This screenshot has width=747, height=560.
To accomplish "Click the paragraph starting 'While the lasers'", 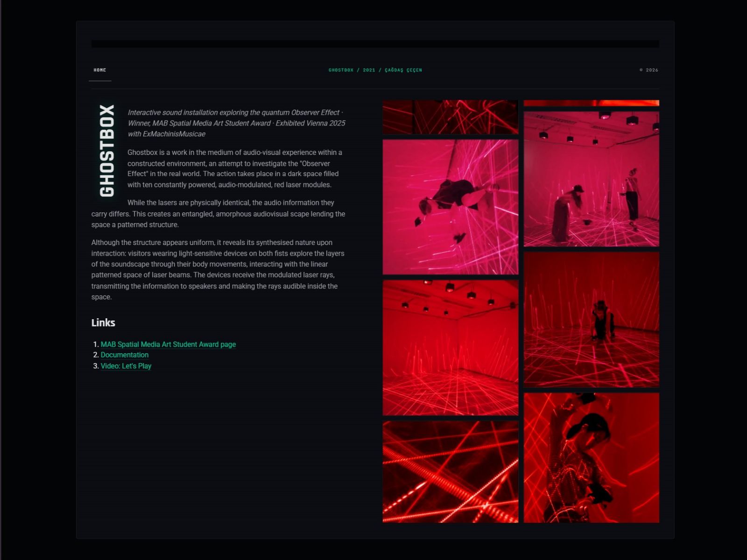I will pyautogui.click(x=218, y=214).
